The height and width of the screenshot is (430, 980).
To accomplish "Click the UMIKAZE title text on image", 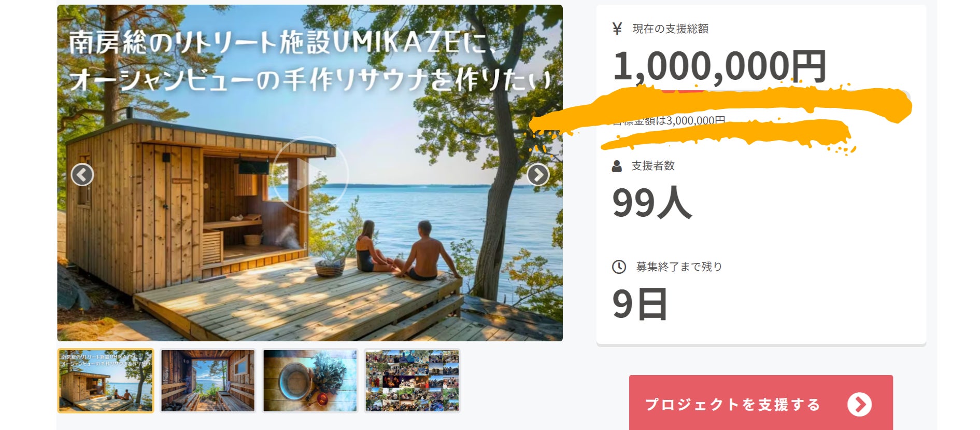I will coord(395,43).
